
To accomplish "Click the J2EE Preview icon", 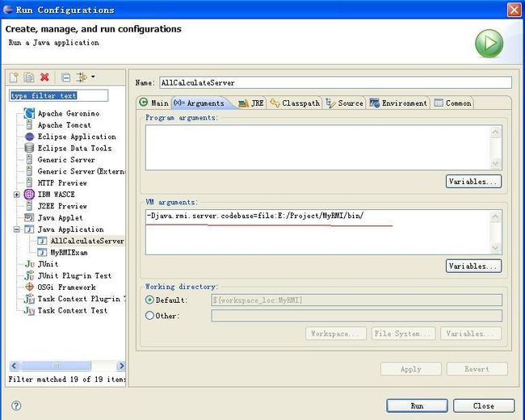I will (x=29, y=206).
